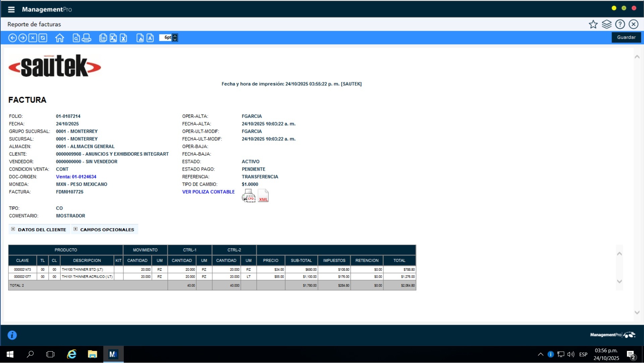Expand CAMPOS OPCIONALES section
The width and height of the screenshot is (644, 363).
75,229
